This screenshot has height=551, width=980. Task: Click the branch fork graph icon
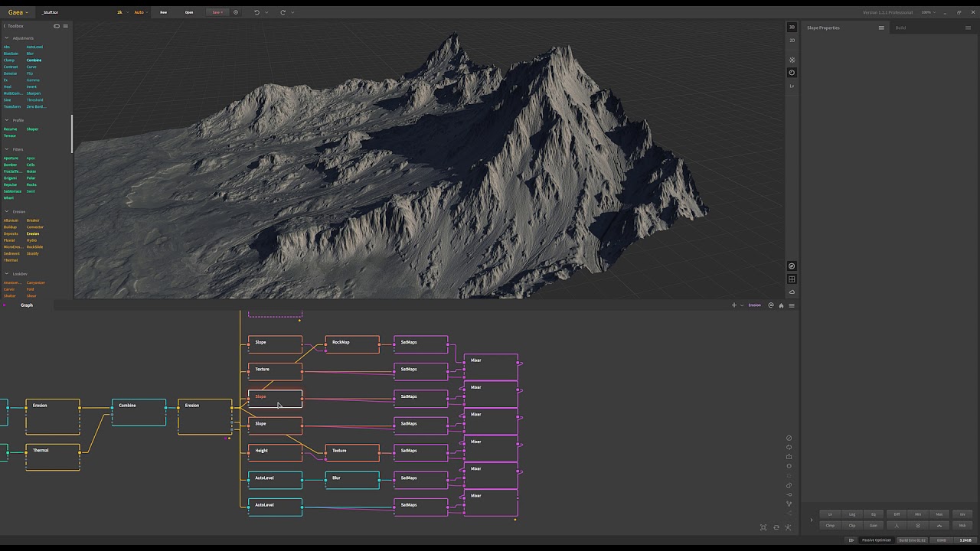[x=789, y=504]
